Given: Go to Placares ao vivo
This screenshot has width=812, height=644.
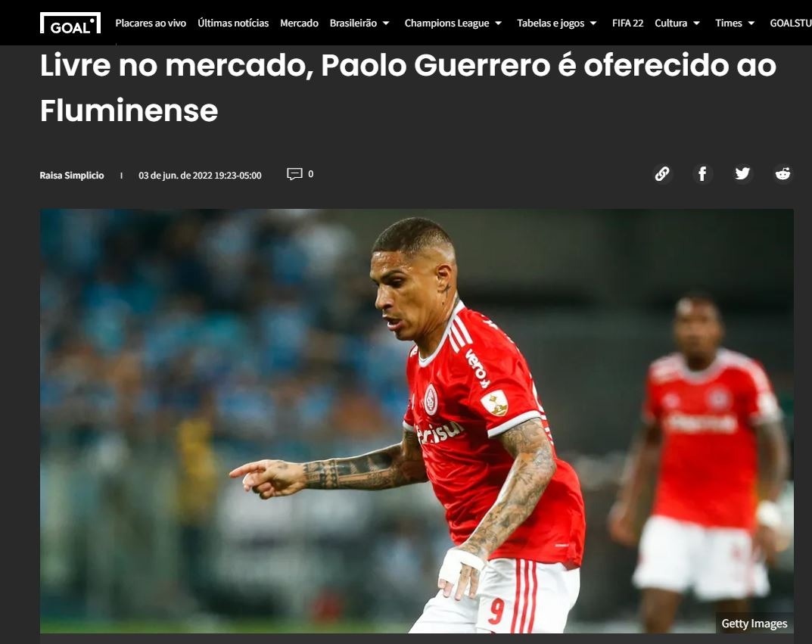Looking at the screenshot, I should click(151, 23).
